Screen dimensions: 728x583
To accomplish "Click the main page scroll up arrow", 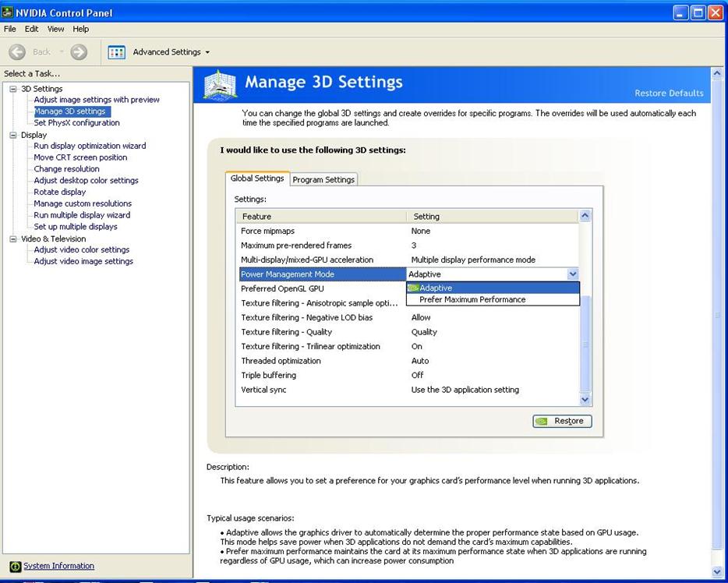I will (716, 73).
